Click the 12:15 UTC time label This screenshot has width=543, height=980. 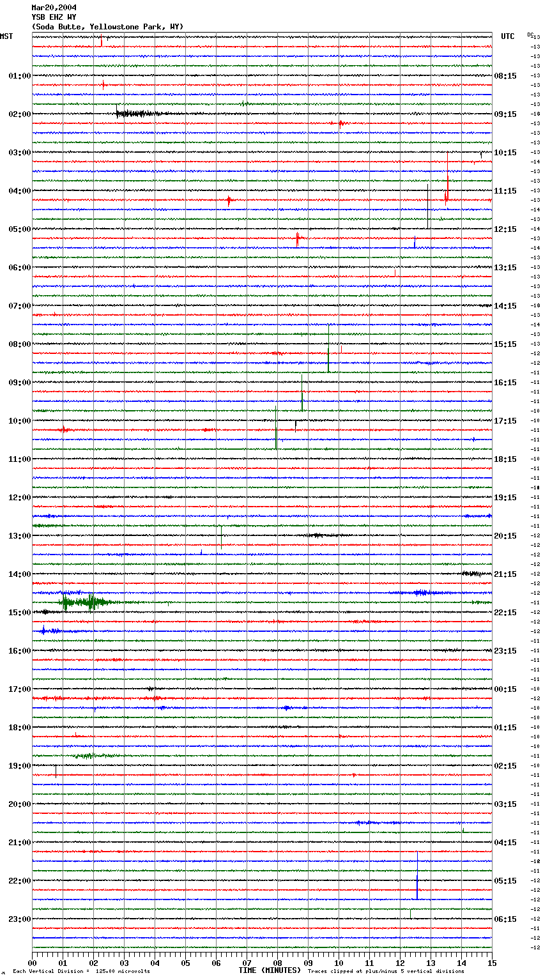tap(505, 229)
